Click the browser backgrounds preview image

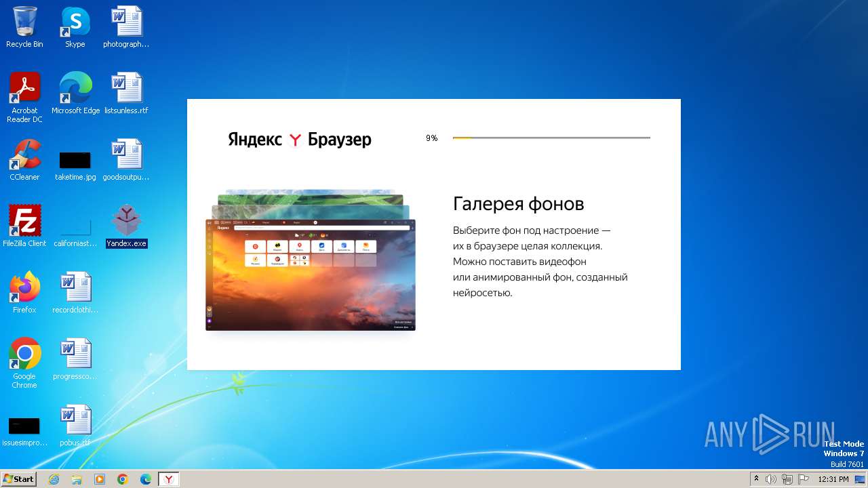click(x=311, y=260)
